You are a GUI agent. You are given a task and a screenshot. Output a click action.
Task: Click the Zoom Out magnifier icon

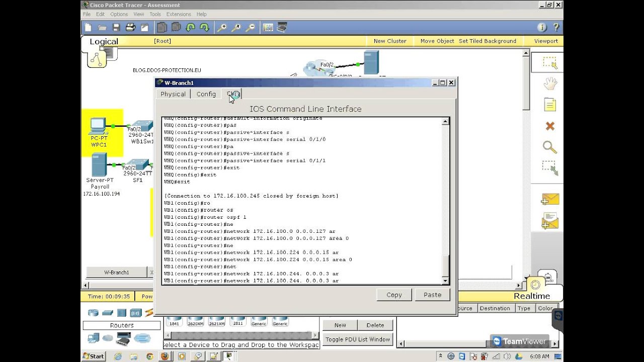point(250,28)
